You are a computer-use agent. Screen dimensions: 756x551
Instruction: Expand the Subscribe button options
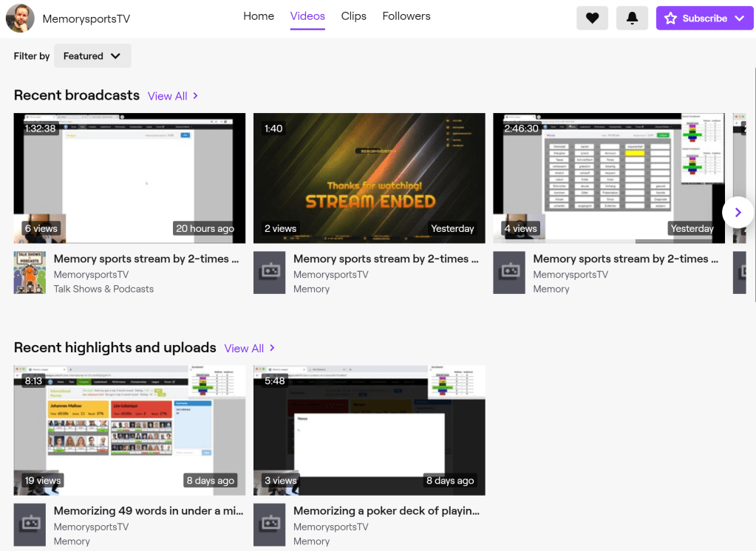740,18
